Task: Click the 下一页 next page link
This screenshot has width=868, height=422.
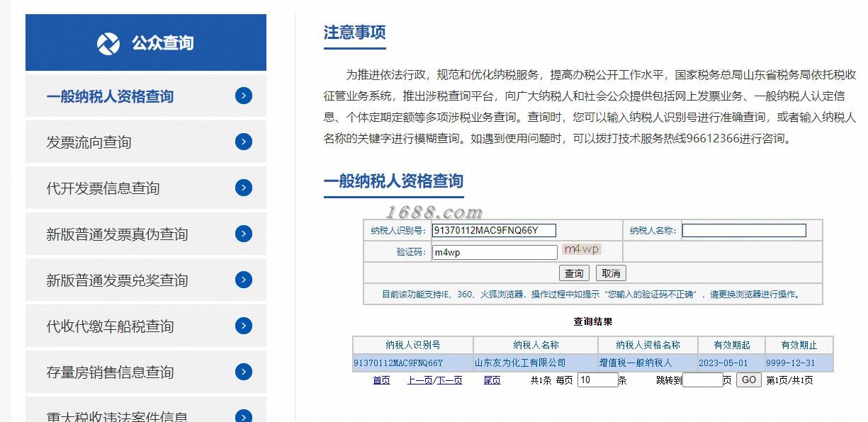Action: point(450,380)
